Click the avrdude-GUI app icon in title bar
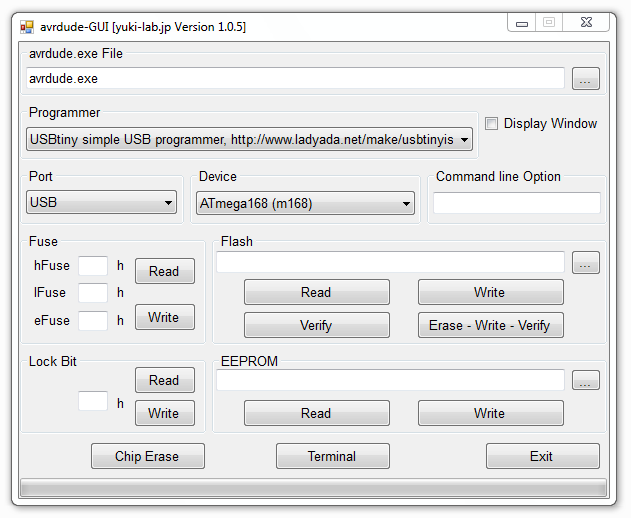The width and height of the screenshot is (631, 518). click(27, 27)
